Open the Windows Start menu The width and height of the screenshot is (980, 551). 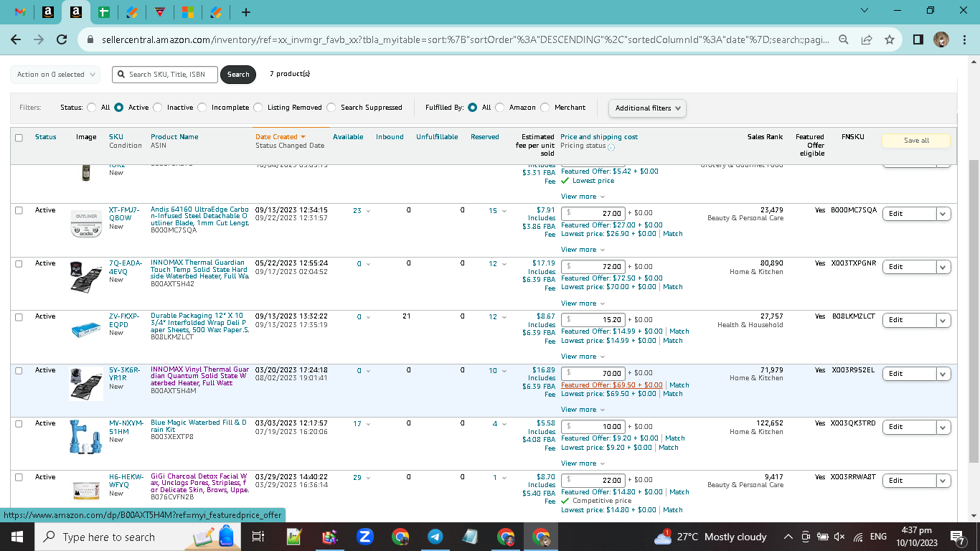click(x=17, y=537)
